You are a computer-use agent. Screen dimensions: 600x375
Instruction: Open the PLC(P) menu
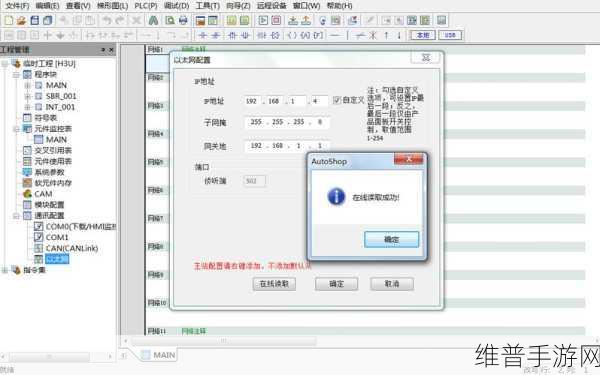click(146, 6)
